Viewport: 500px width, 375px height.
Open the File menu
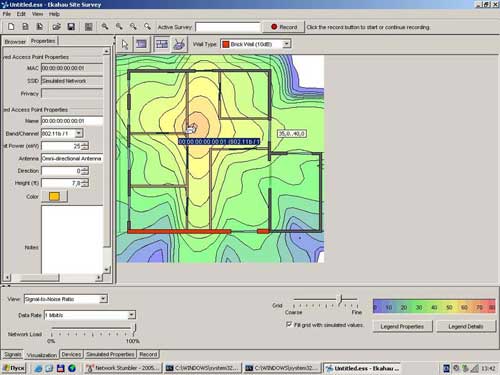[7, 14]
